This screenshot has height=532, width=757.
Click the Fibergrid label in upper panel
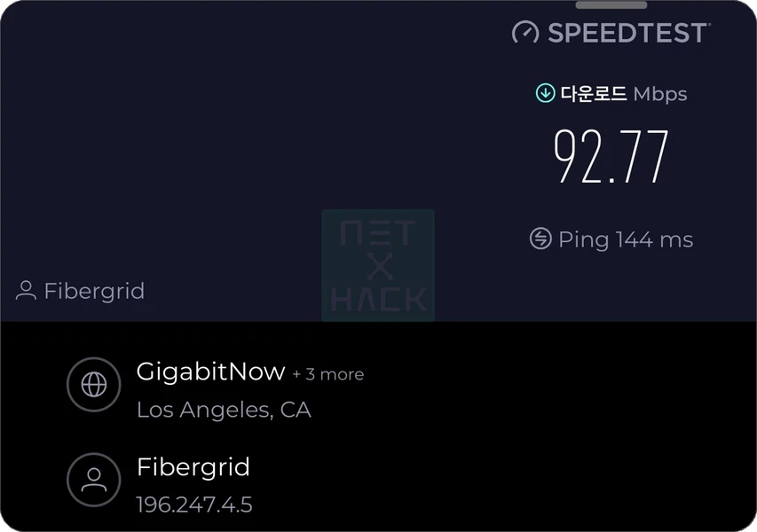[x=94, y=291]
